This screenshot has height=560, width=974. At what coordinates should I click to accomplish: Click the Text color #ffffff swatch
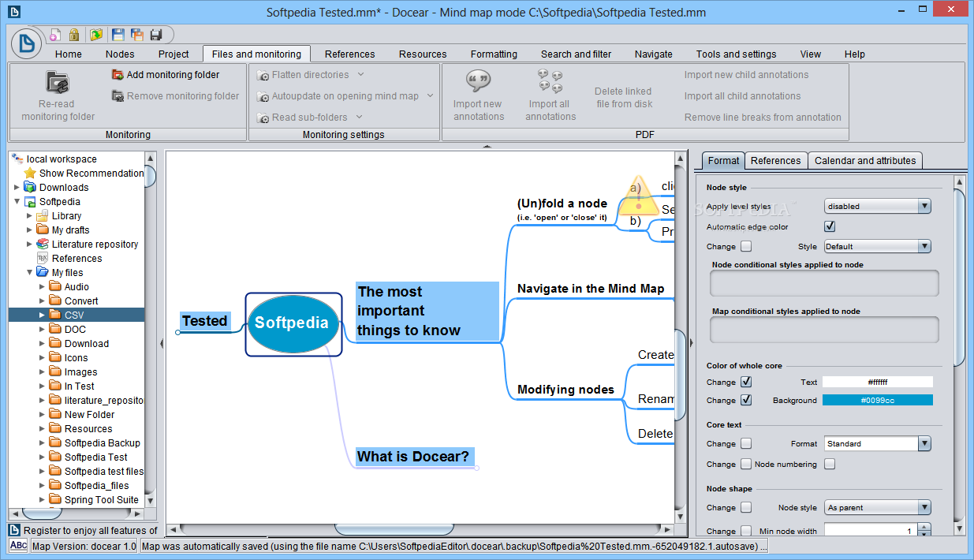click(878, 382)
